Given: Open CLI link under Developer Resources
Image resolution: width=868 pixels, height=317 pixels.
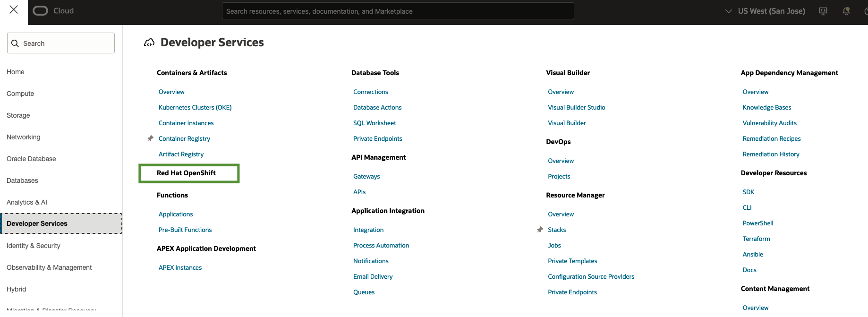Looking at the screenshot, I should pos(747,207).
